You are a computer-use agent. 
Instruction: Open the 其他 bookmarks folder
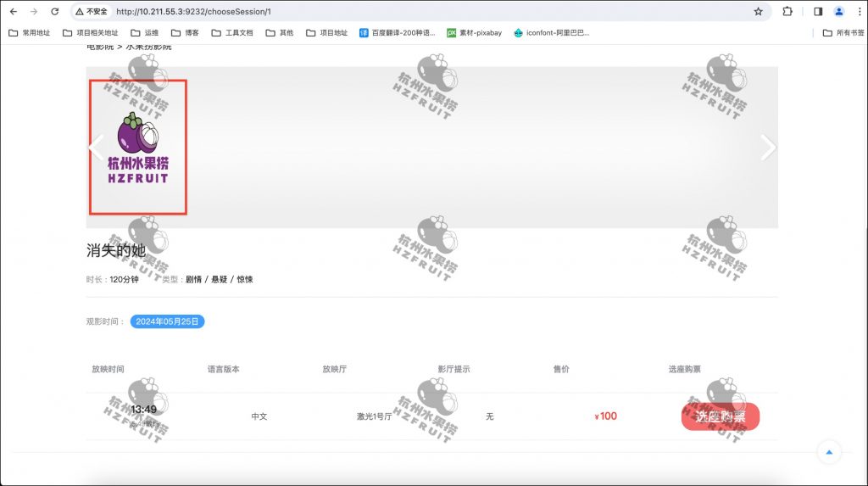point(280,33)
